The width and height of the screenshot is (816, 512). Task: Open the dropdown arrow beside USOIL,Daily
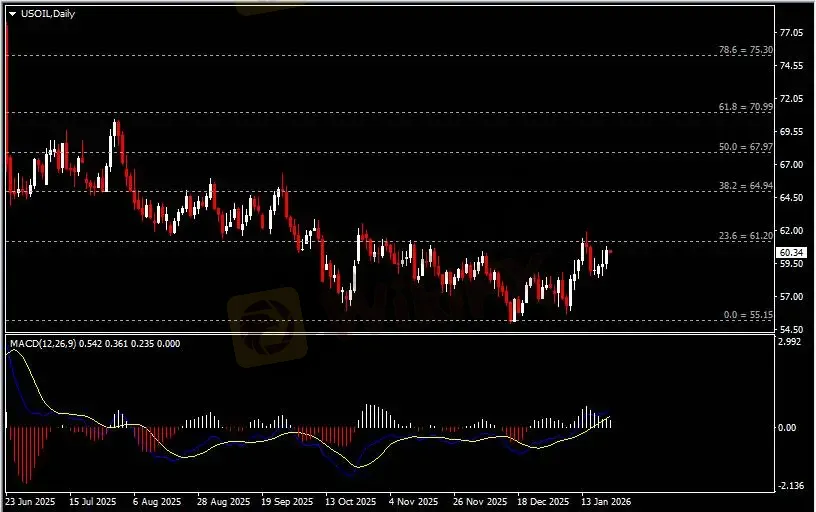tap(12, 13)
